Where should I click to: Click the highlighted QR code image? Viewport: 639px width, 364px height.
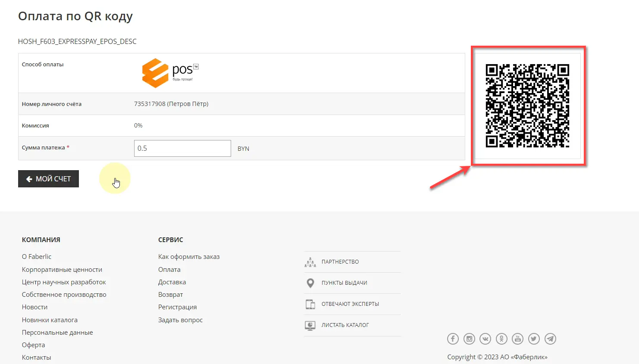point(528,106)
